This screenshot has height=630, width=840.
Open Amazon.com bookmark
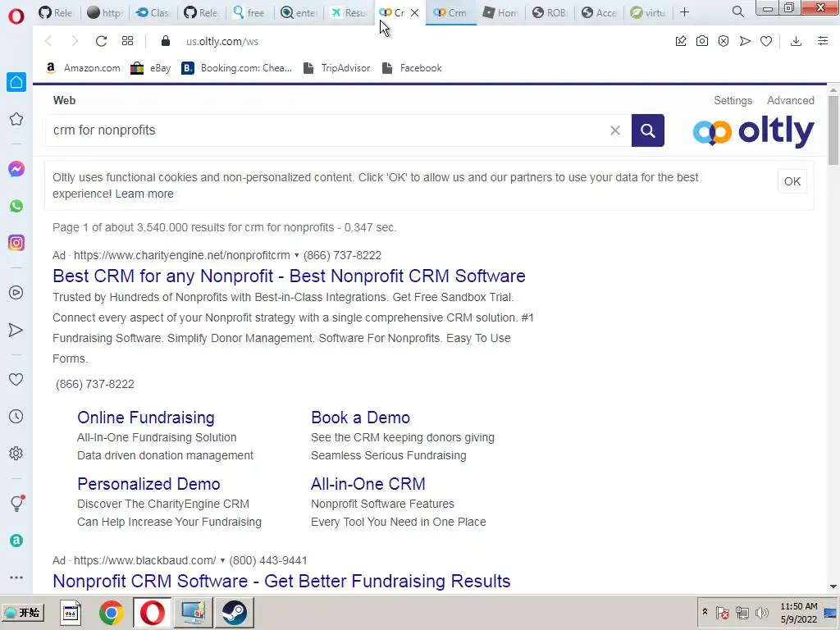pyautogui.click(x=83, y=68)
